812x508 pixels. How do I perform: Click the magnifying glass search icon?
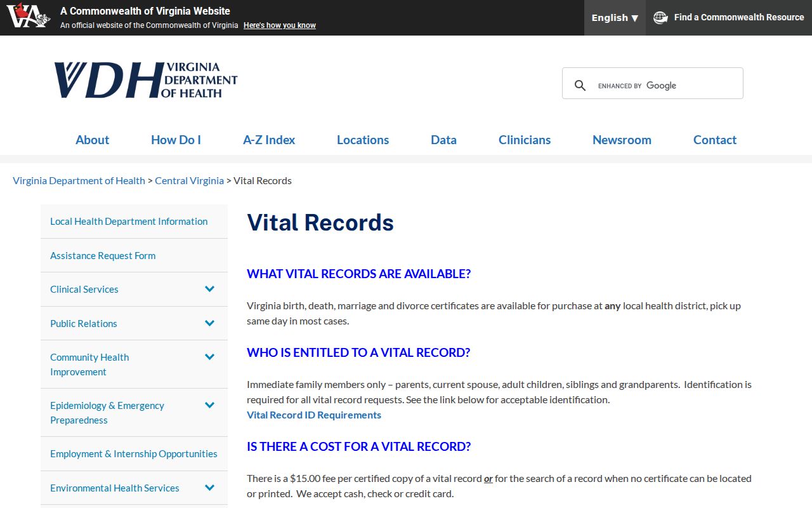click(580, 85)
